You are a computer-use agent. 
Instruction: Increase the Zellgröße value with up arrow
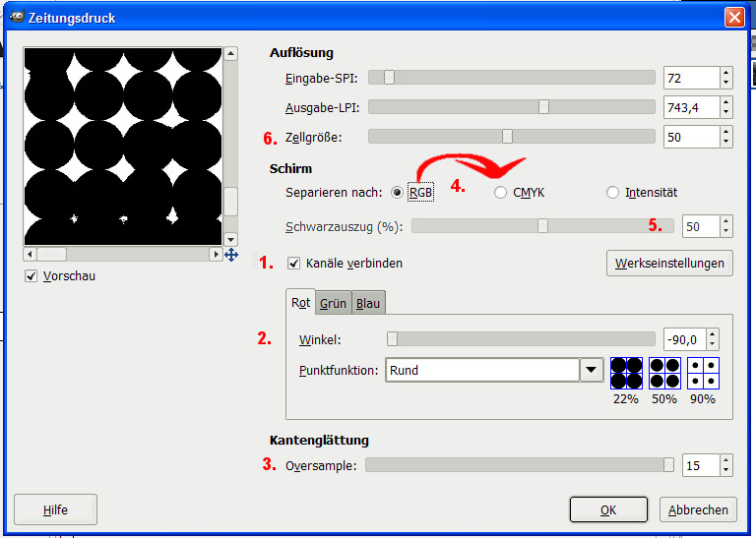pyautogui.click(x=725, y=132)
